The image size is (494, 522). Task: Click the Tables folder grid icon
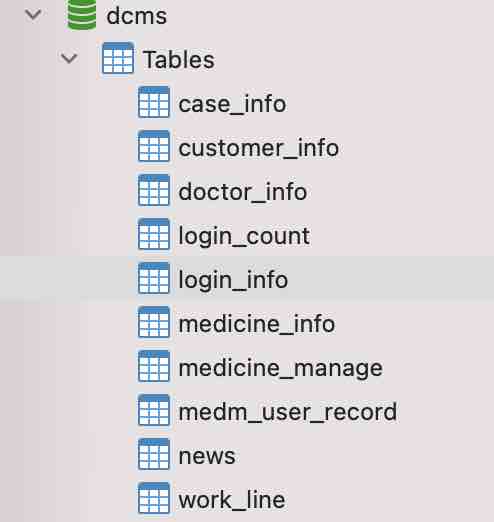[x=118, y=58]
